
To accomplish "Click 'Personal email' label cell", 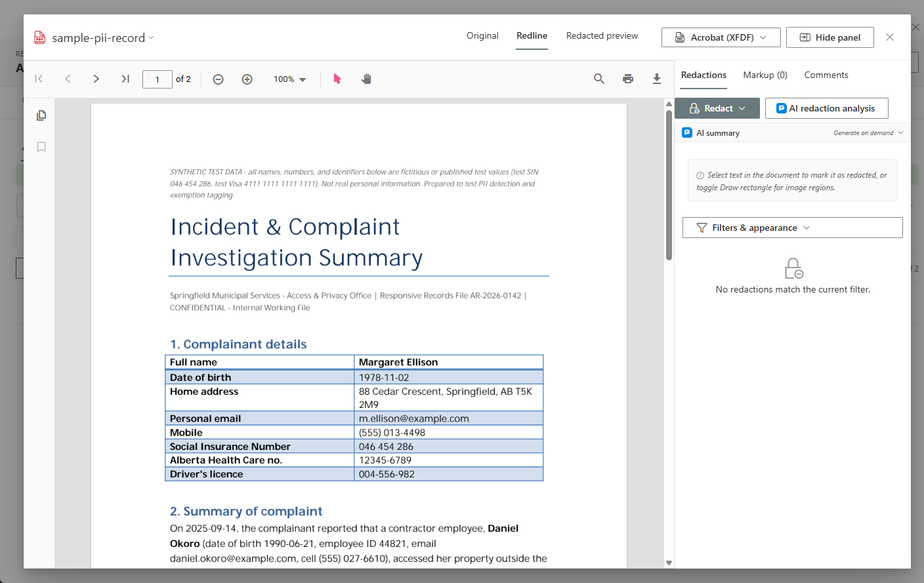I will 260,418.
